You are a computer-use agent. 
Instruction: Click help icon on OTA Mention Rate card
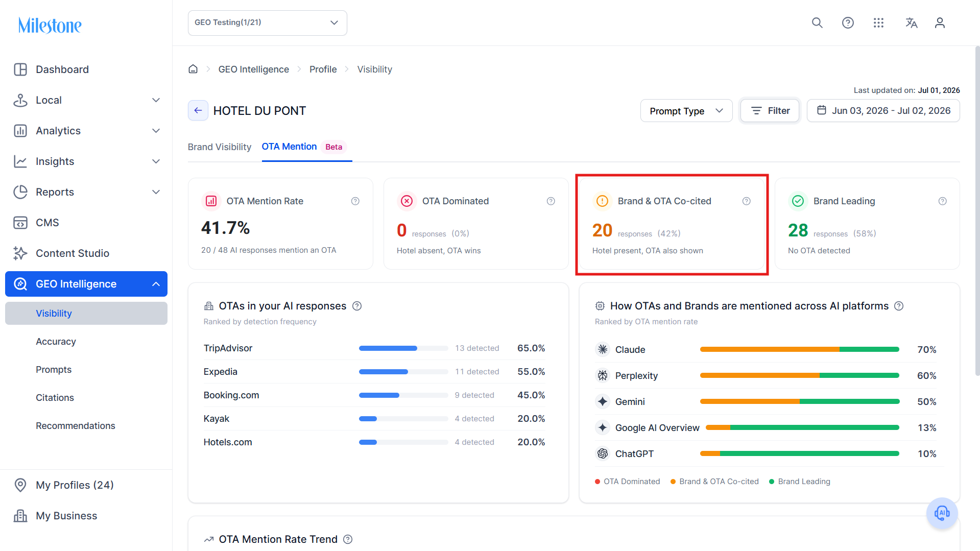[355, 201]
